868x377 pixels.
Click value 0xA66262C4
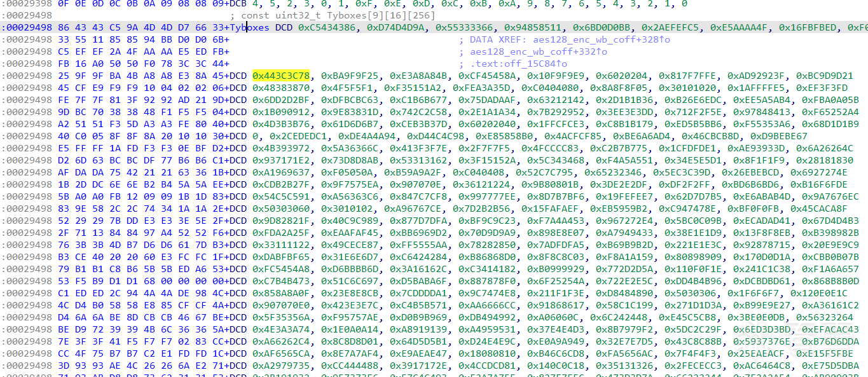[x=281, y=342]
